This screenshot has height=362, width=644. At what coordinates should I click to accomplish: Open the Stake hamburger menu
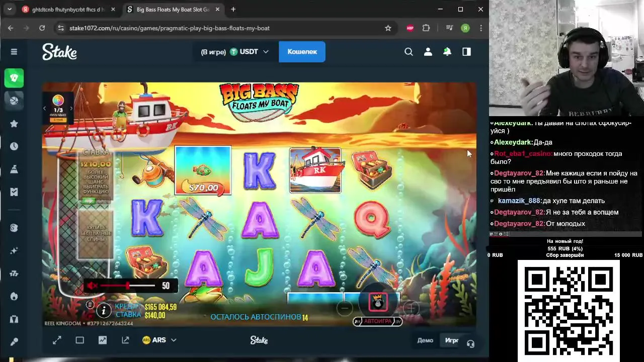[x=14, y=52]
